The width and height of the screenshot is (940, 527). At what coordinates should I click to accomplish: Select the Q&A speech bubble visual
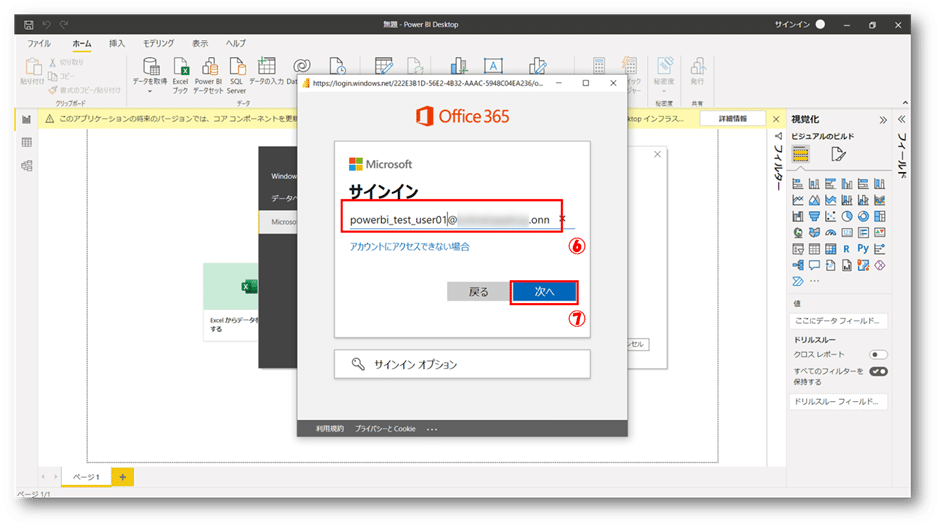814,264
